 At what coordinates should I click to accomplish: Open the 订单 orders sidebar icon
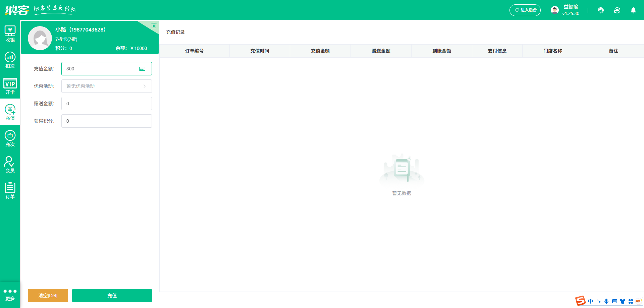click(x=10, y=191)
